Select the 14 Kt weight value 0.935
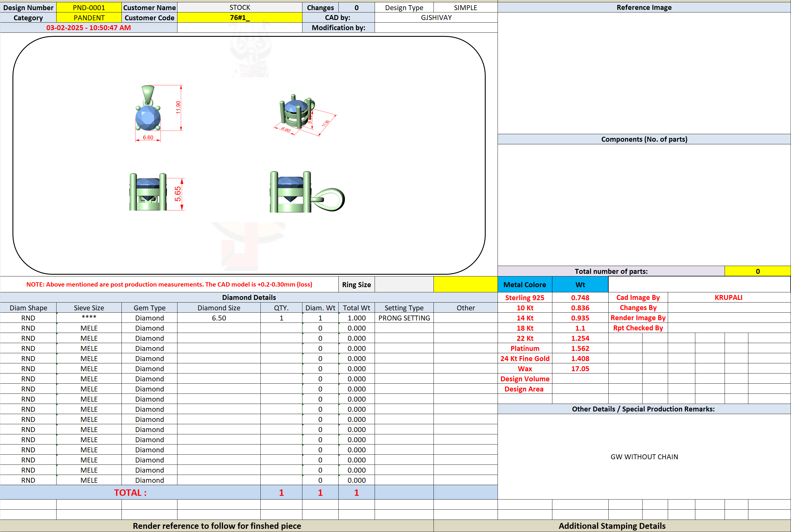The width and height of the screenshot is (791, 532). point(580,318)
